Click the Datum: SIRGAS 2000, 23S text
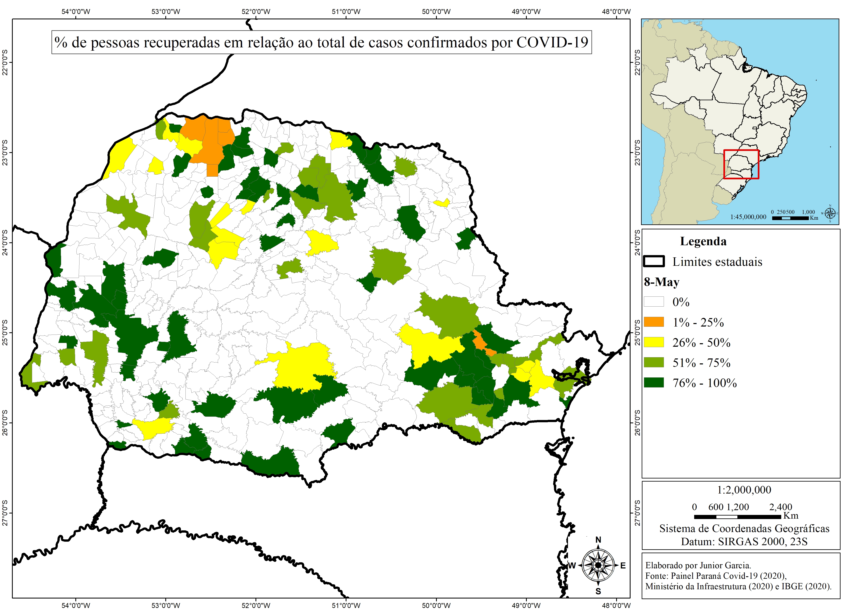The height and width of the screenshot is (616, 843). point(744,541)
